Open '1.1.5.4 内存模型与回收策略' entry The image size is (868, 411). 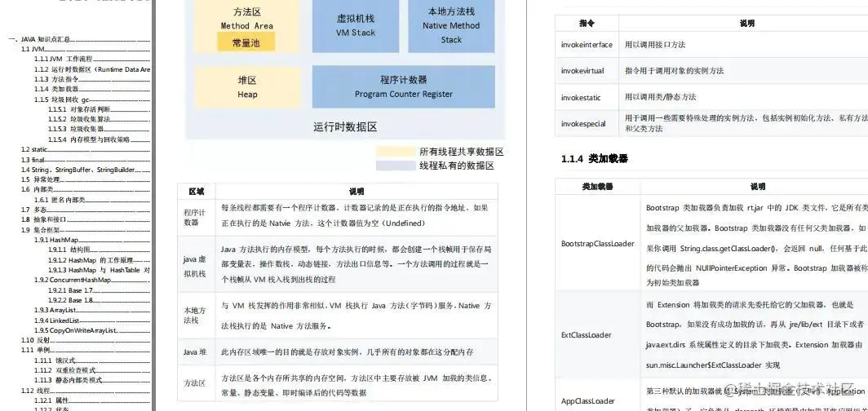point(99,139)
